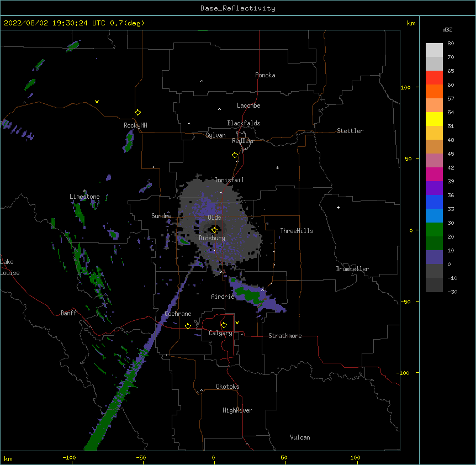
Task: Select the bright yellow swatch in dBZ legend
Action: click(x=434, y=119)
